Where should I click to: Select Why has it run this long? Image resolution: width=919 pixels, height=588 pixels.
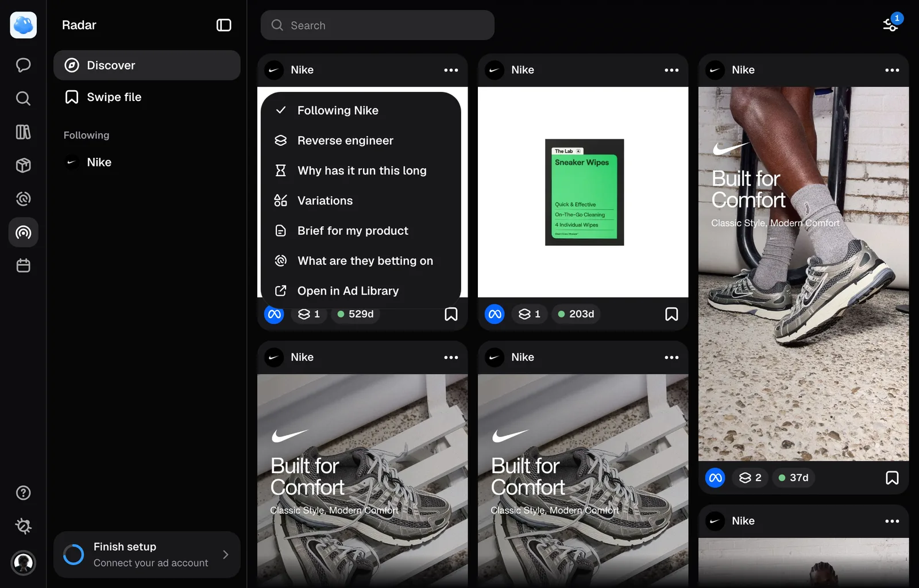click(x=361, y=171)
